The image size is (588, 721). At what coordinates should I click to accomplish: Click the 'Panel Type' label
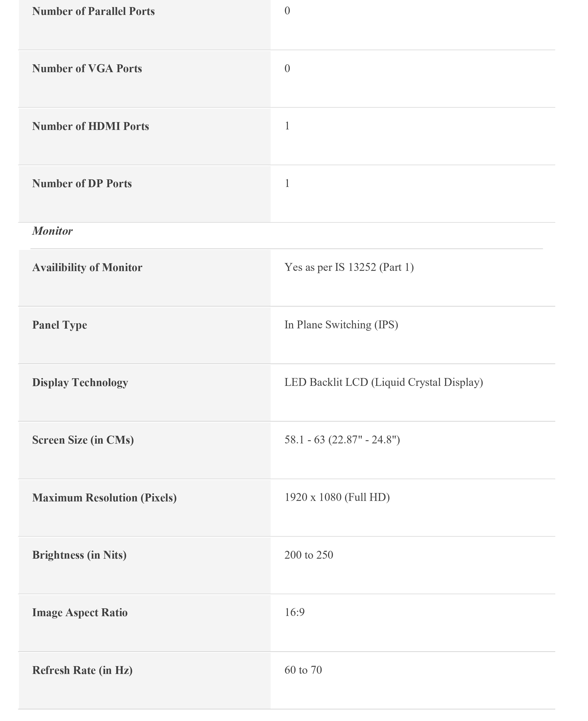click(x=60, y=325)
